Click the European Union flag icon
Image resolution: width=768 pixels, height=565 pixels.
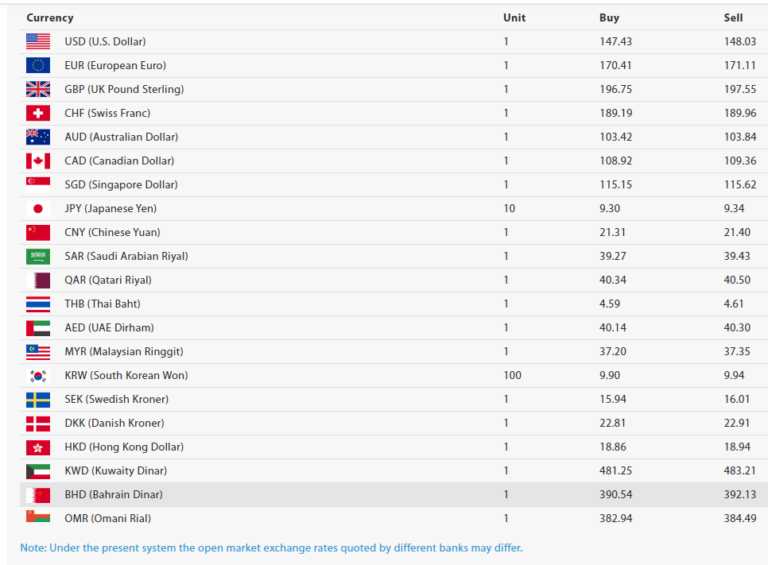click(x=38, y=65)
